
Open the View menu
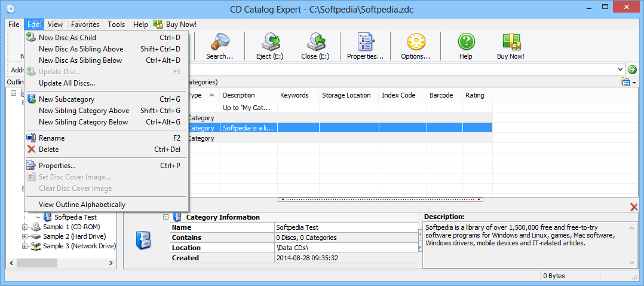55,25
